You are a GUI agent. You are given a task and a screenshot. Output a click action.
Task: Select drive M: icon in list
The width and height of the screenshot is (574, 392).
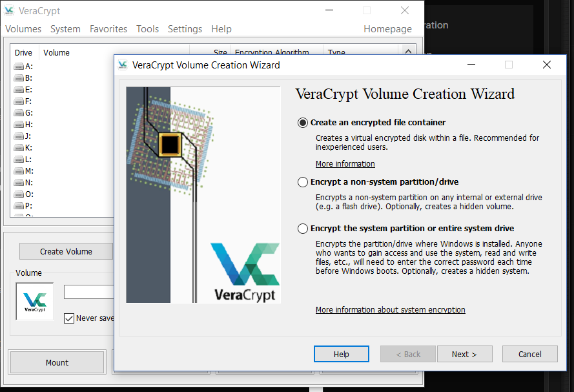[19, 171]
